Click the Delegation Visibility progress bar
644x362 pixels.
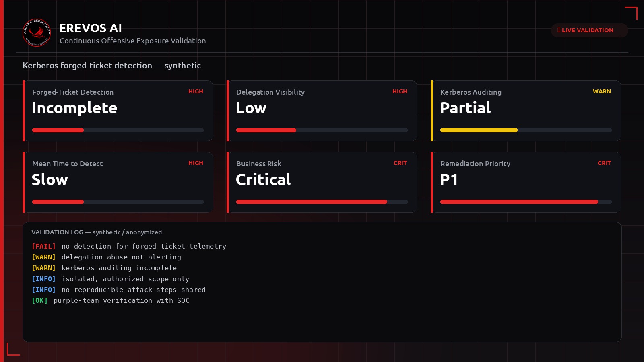click(x=322, y=130)
